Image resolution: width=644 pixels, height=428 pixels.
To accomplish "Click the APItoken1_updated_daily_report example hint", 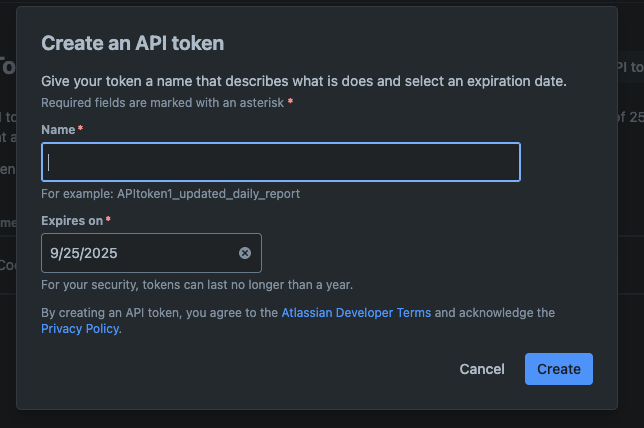I will click(x=170, y=194).
